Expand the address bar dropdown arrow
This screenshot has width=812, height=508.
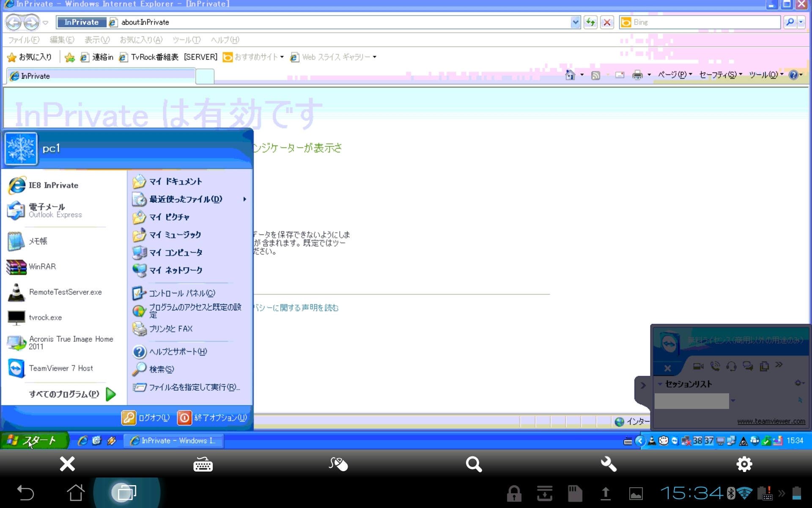[x=575, y=22]
